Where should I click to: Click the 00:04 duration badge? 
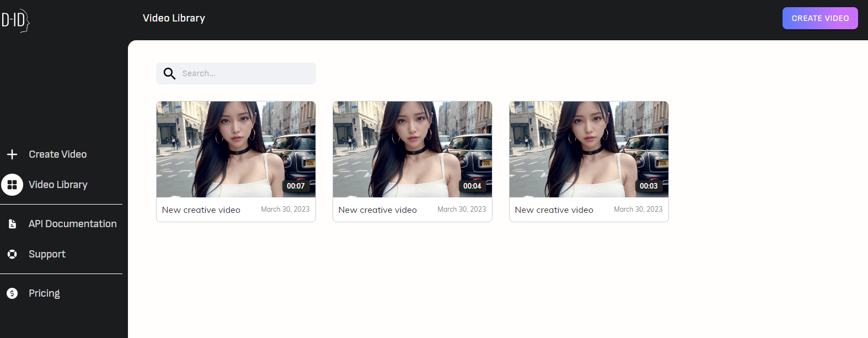tap(472, 186)
